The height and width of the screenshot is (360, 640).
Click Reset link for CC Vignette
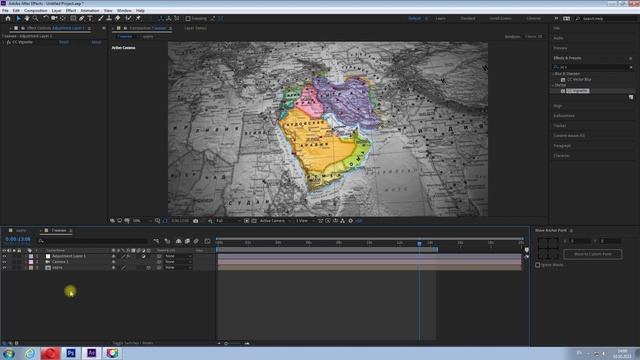64,42
